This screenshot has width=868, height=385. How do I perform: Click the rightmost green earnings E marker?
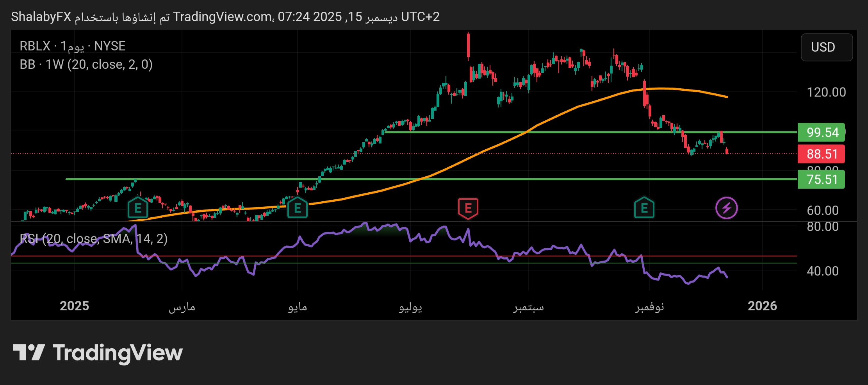pyautogui.click(x=644, y=208)
